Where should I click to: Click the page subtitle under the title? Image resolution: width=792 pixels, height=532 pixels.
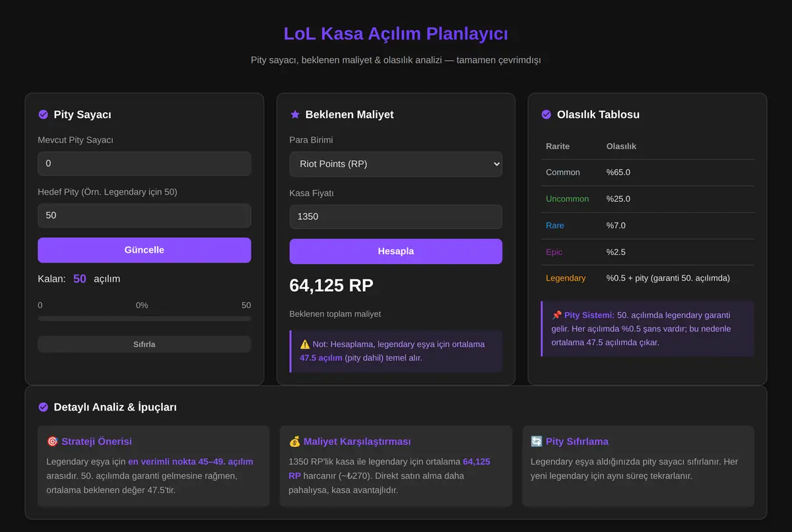coord(396,60)
